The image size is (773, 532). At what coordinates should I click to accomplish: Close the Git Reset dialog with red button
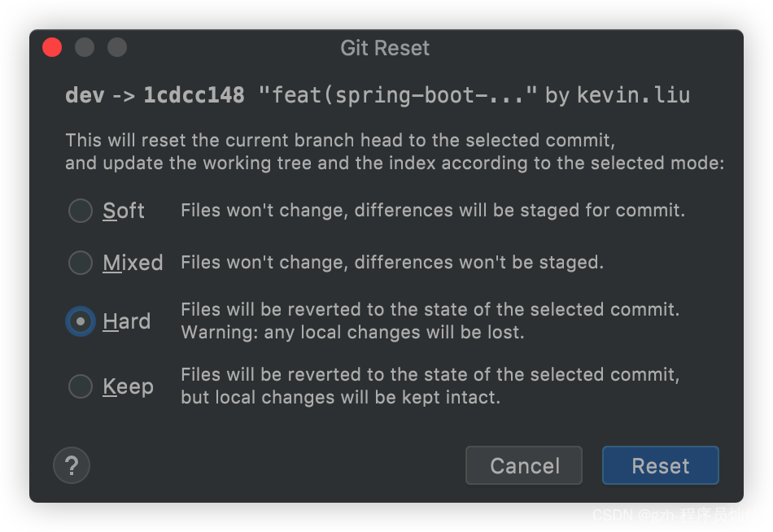(52, 47)
